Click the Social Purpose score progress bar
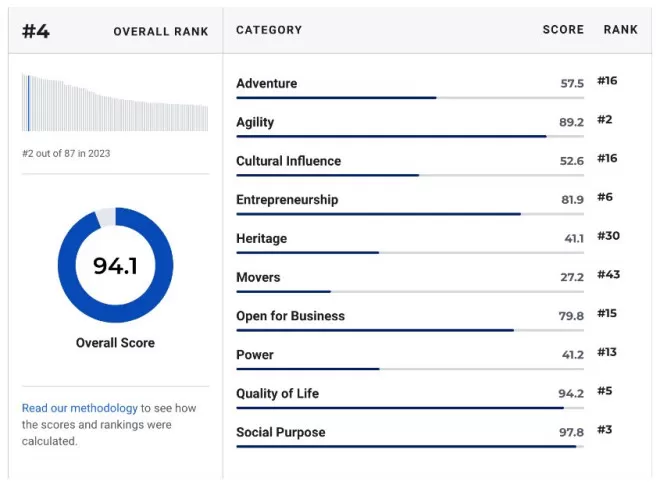The image size is (660, 485). [x=410, y=447]
